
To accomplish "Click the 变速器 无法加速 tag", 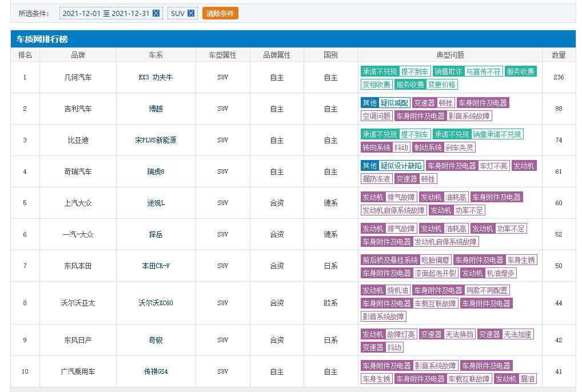I will [x=505, y=334].
